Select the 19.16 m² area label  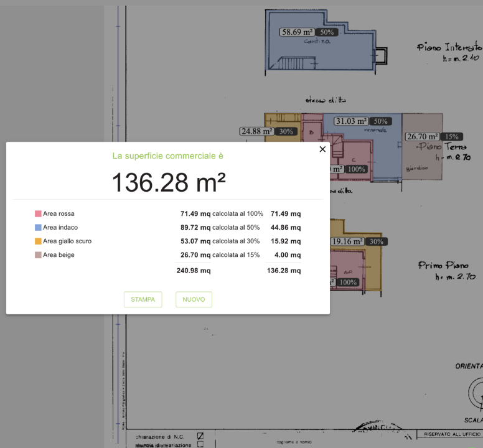point(347,241)
